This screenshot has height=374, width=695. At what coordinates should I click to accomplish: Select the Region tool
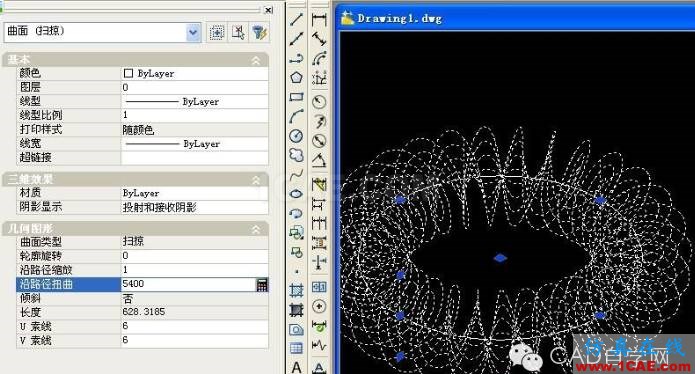tap(296, 329)
